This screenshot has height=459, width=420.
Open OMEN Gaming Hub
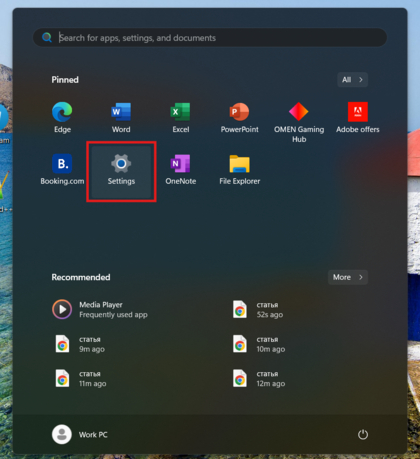point(299,122)
